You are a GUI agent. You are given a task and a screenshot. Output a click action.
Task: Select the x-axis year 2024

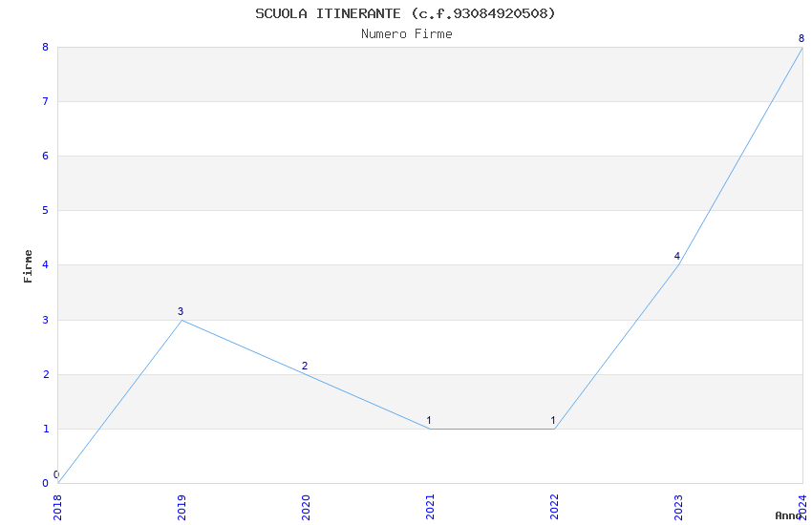tap(803, 508)
